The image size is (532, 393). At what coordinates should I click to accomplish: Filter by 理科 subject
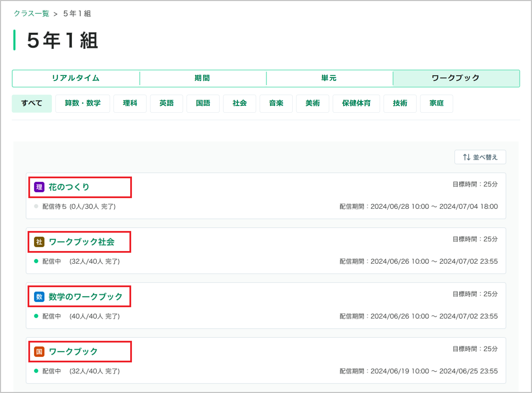coord(130,103)
